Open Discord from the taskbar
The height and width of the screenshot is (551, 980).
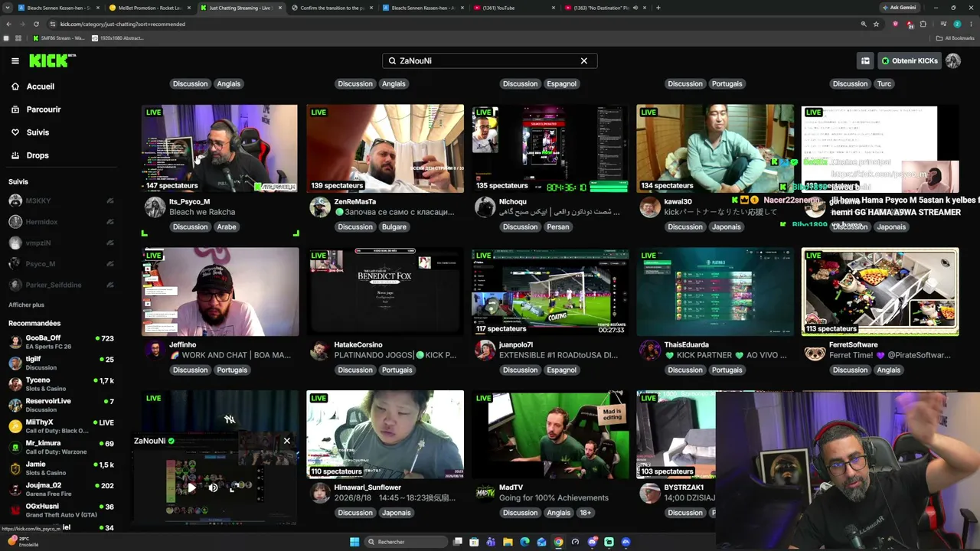pos(592,542)
